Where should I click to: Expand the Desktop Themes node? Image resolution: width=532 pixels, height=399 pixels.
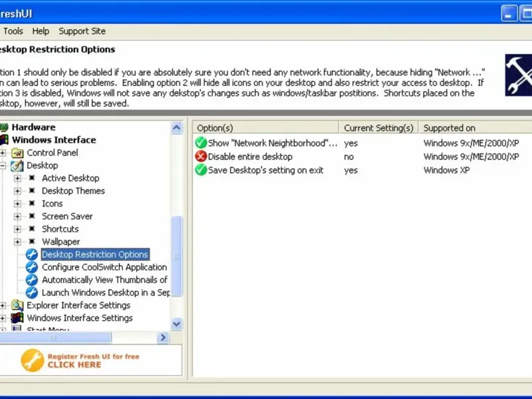[x=17, y=191]
